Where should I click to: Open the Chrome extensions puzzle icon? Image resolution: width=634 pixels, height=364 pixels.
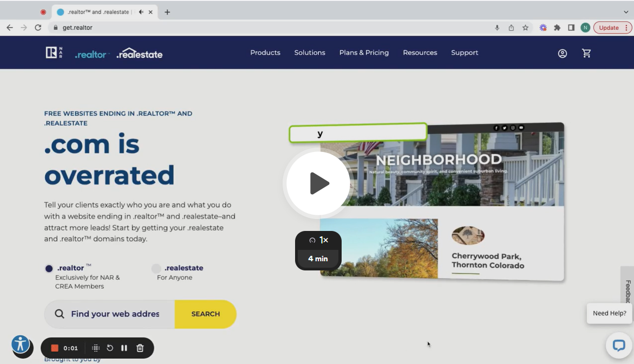(x=557, y=28)
